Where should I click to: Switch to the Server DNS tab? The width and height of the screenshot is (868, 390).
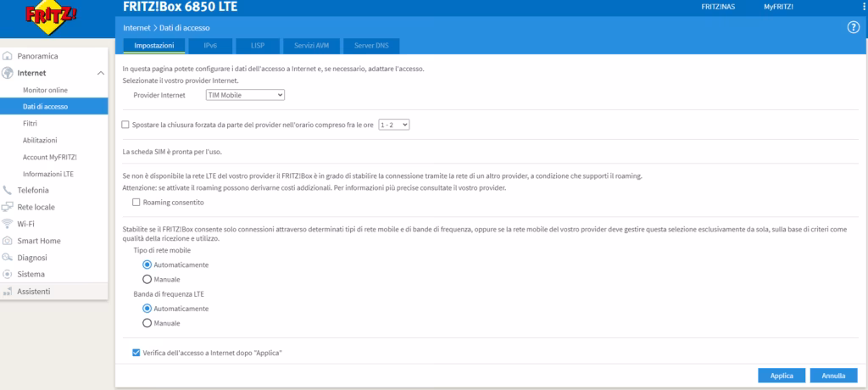click(371, 46)
